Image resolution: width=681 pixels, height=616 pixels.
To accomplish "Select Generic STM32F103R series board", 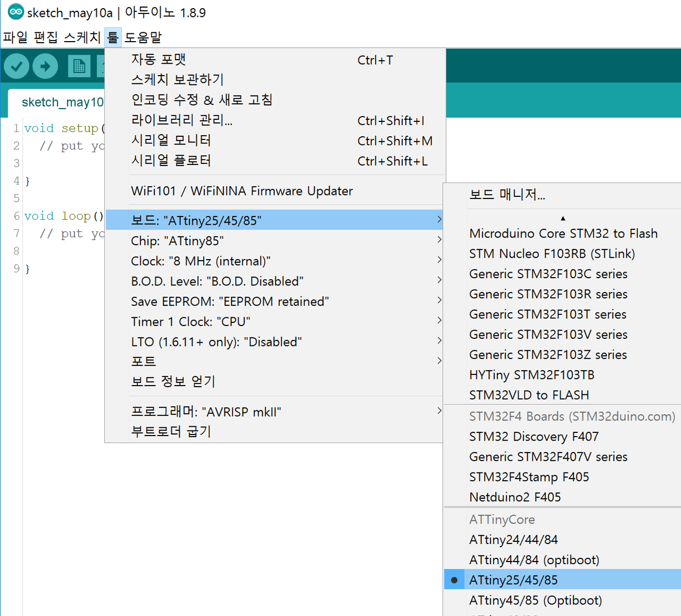I will point(562,294).
